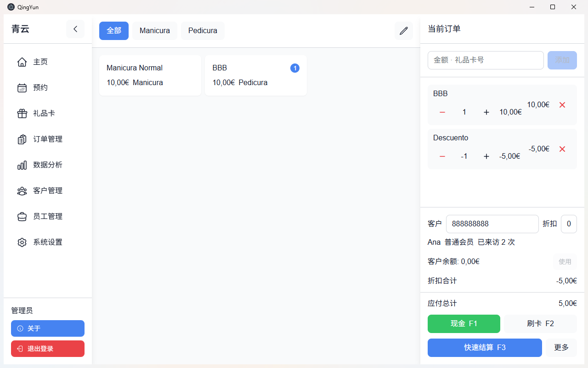Image resolution: width=588 pixels, height=368 pixels.
Task: Click the blue quantity badge on BBB
Action: pyautogui.click(x=295, y=68)
